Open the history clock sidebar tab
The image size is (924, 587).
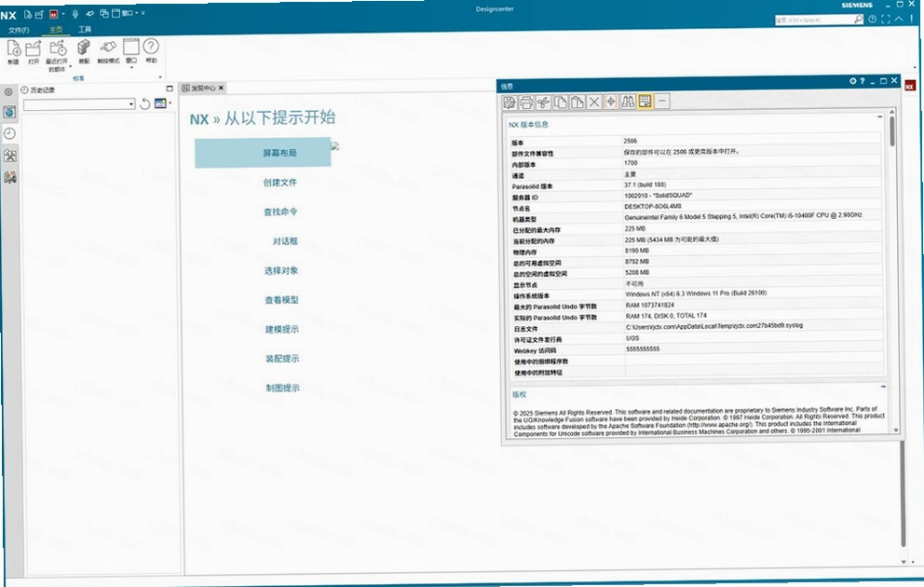pyautogui.click(x=9, y=134)
